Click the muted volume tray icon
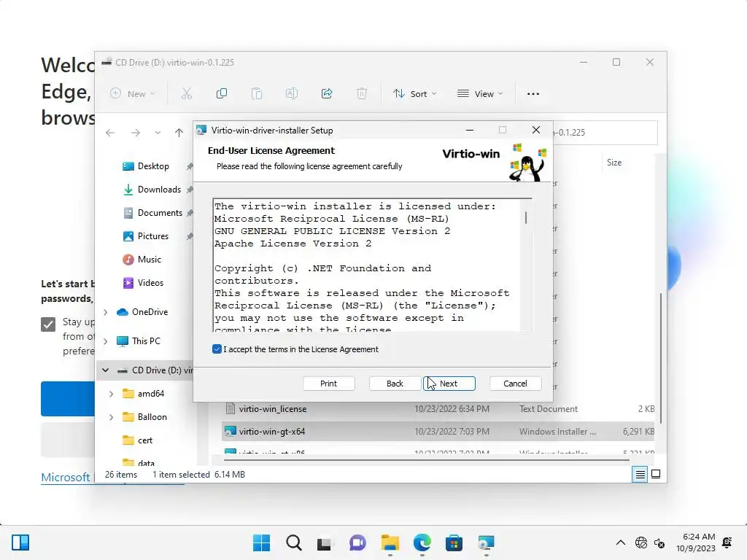 point(659,542)
